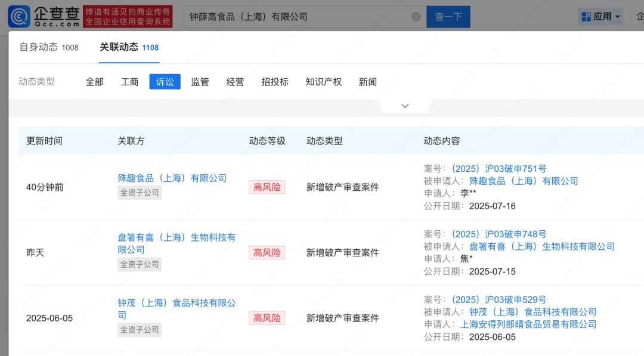Click the 企查查 logo icon
644x356 pixels.
pos(16,16)
